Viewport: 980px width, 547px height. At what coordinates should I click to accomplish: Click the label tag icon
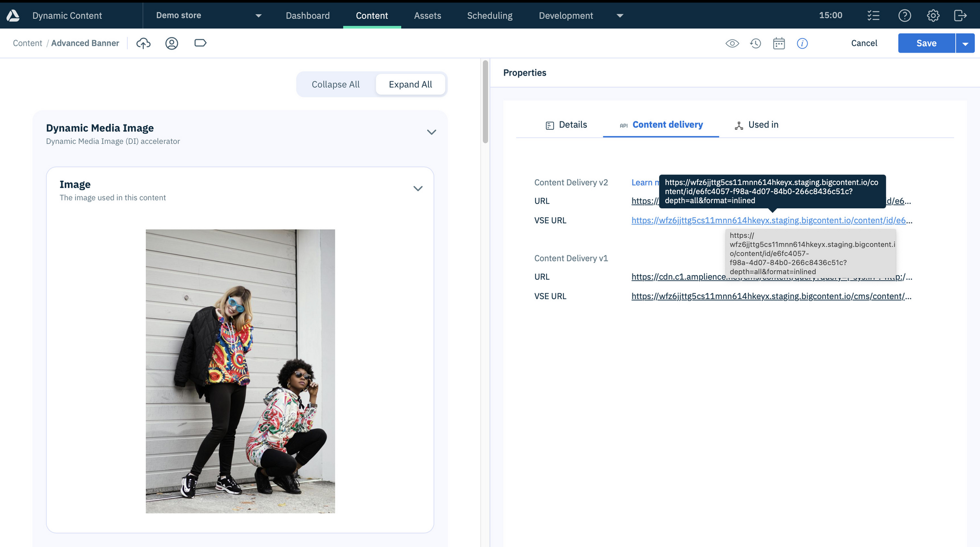pos(201,43)
